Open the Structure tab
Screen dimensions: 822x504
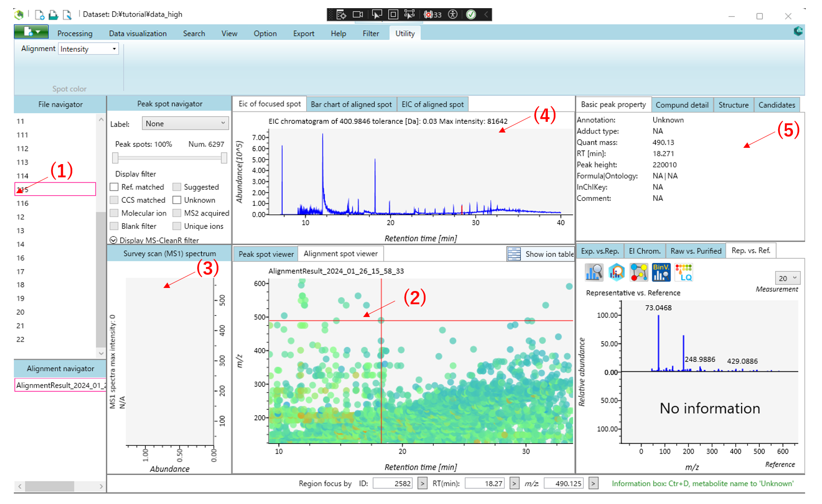[733, 105]
